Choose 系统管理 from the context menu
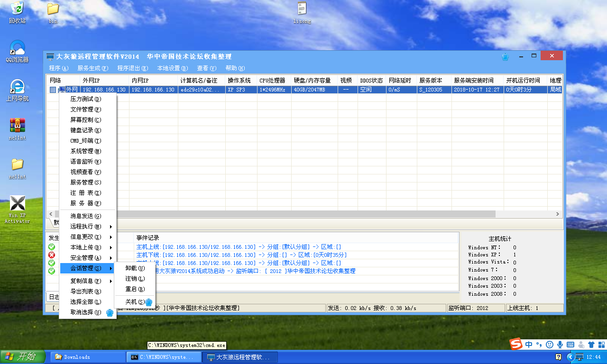 tap(88, 151)
